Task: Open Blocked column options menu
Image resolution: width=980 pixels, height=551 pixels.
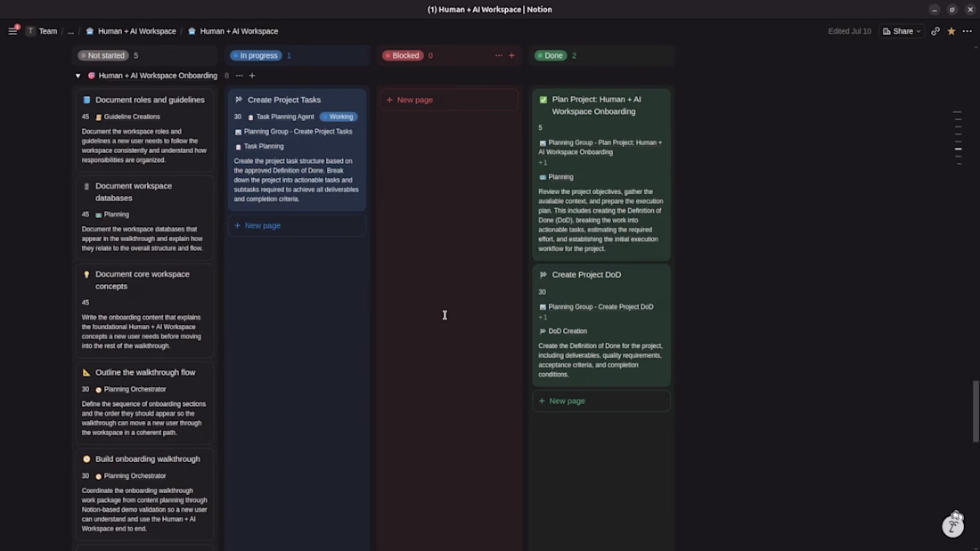Action: pyautogui.click(x=499, y=55)
